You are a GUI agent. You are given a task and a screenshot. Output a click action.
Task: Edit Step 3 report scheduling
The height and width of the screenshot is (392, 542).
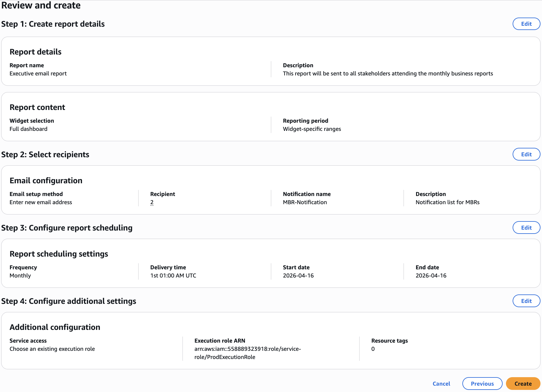[526, 228]
